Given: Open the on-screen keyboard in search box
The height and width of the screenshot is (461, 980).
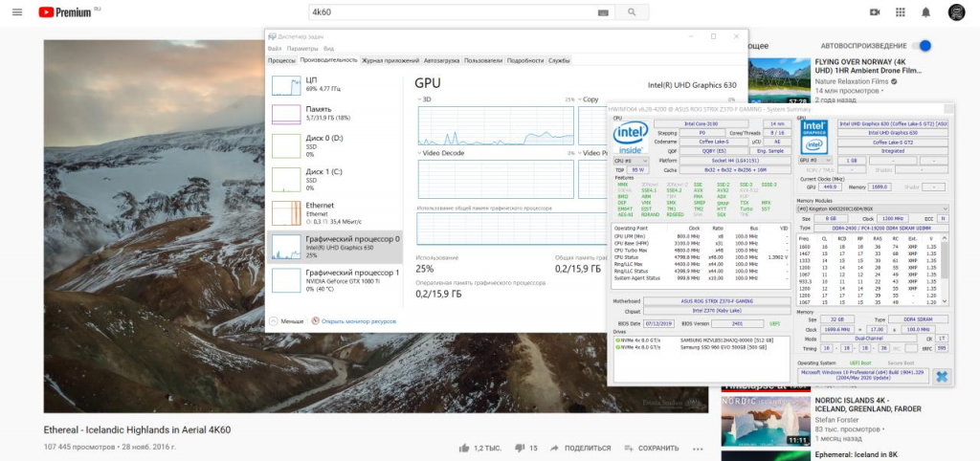Looking at the screenshot, I should (x=602, y=12).
